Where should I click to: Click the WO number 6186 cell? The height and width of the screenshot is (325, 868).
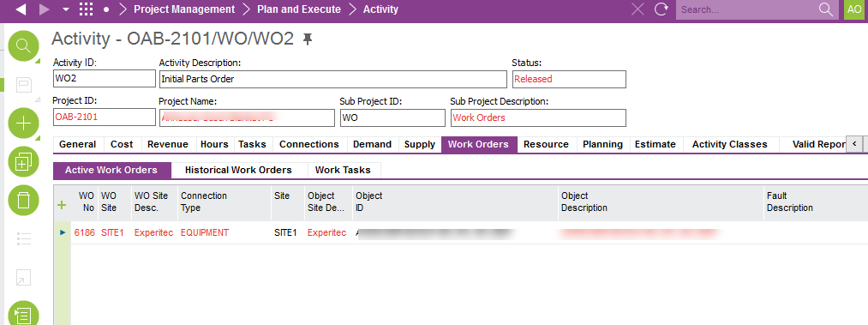85,233
